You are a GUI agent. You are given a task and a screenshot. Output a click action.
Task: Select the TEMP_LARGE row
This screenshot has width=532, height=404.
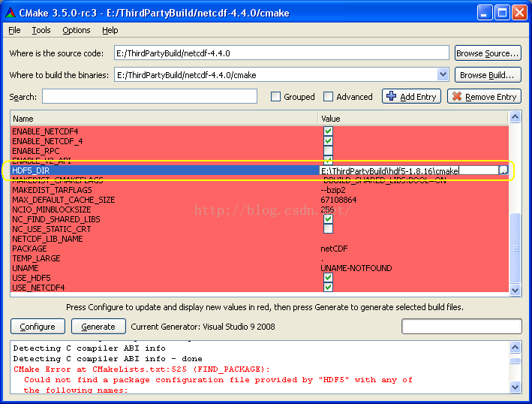[260, 258]
